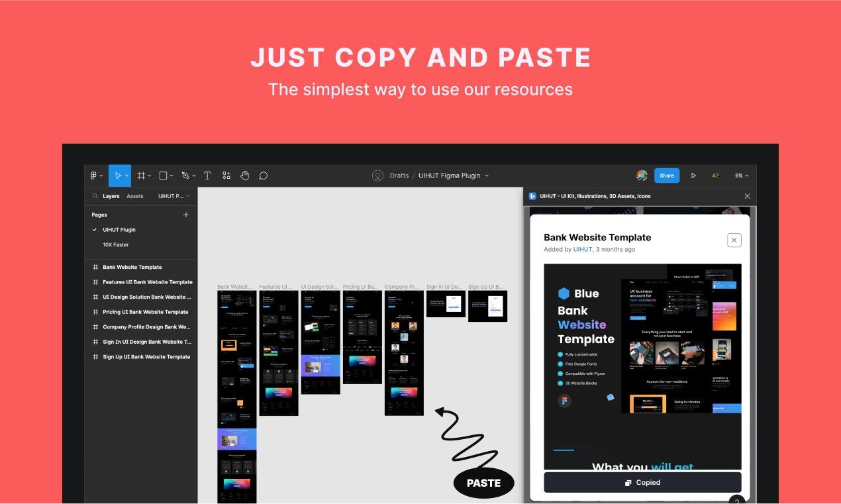Click the Pages section header
Screen dimensions: 841x504
(99, 215)
